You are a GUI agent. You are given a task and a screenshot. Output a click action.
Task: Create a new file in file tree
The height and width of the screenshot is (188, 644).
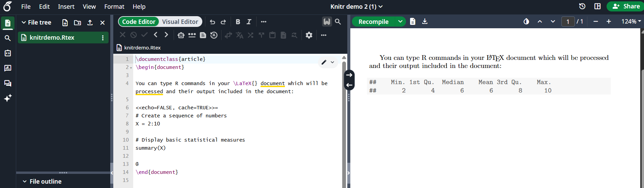pos(65,23)
